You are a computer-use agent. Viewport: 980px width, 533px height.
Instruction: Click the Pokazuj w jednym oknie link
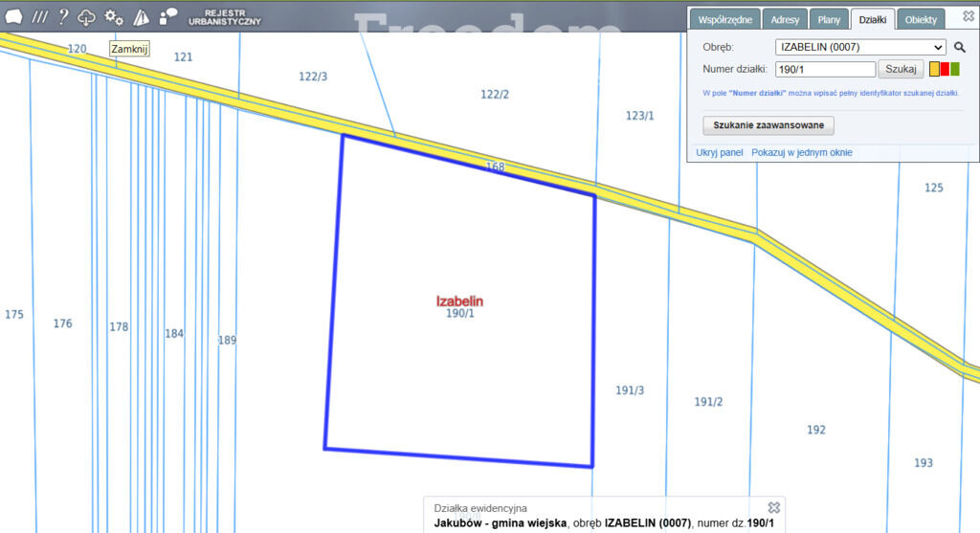[x=802, y=152]
